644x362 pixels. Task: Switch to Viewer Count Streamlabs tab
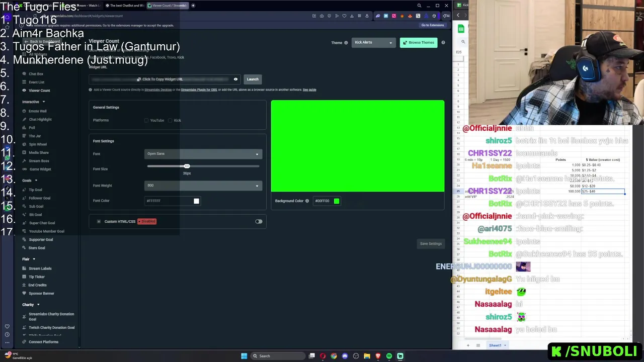pos(168,6)
